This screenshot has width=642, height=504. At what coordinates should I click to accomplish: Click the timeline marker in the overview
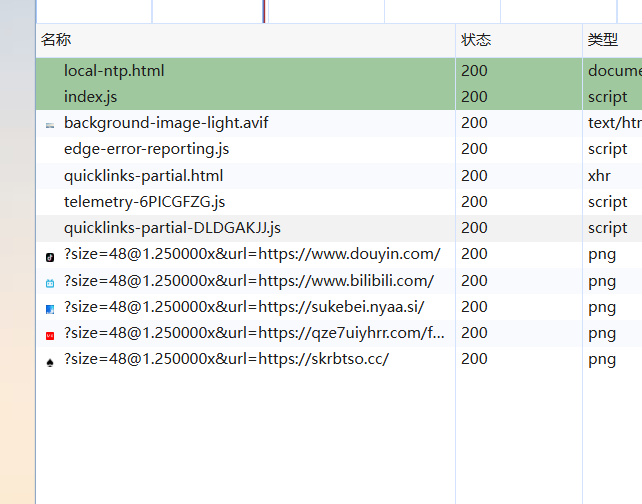tap(264, 11)
